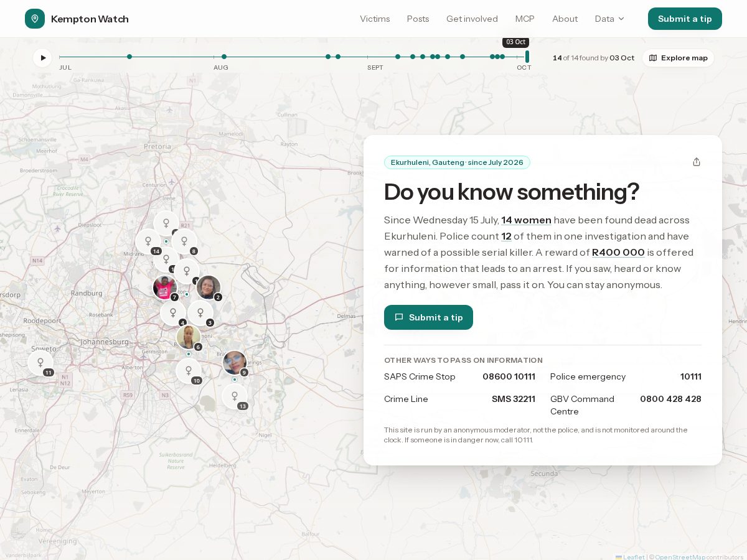
Task: Select victim photo marker number 6
Action: (189, 337)
